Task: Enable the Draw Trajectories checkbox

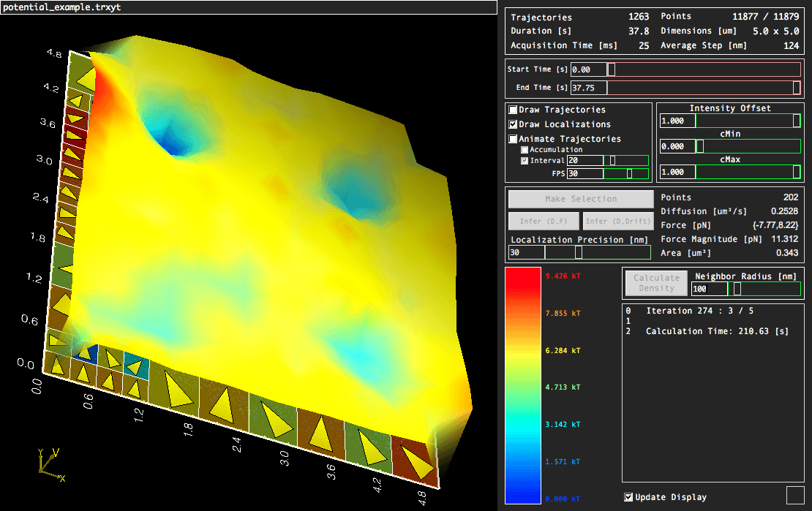Action: pyautogui.click(x=514, y=110)
